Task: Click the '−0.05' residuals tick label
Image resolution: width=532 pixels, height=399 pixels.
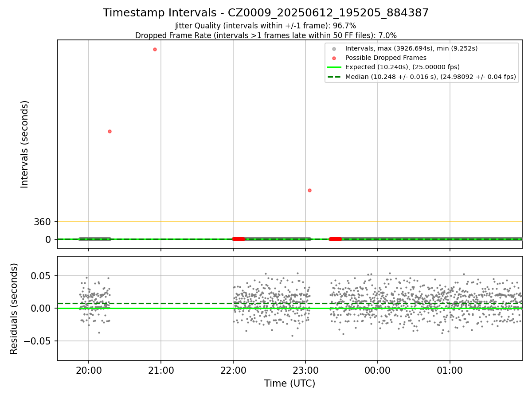Action: [x=39, y=341]
